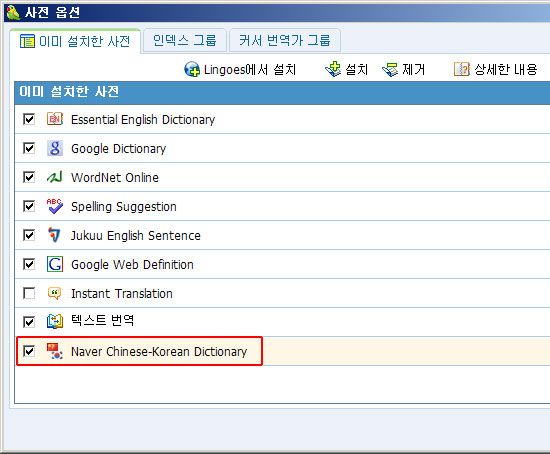The image size is (550, 454).
Task: Uncheck Essential English Dictionary
Action: [29, 119]
